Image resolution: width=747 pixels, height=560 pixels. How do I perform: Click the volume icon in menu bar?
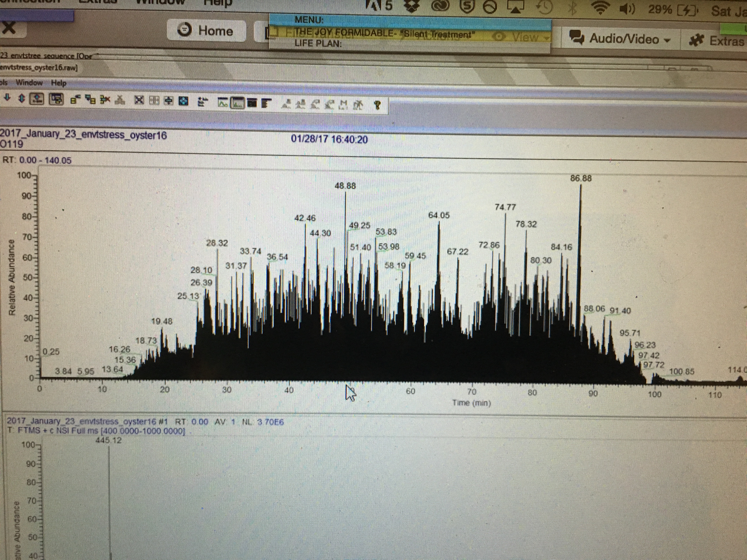[x=628, y=9]
